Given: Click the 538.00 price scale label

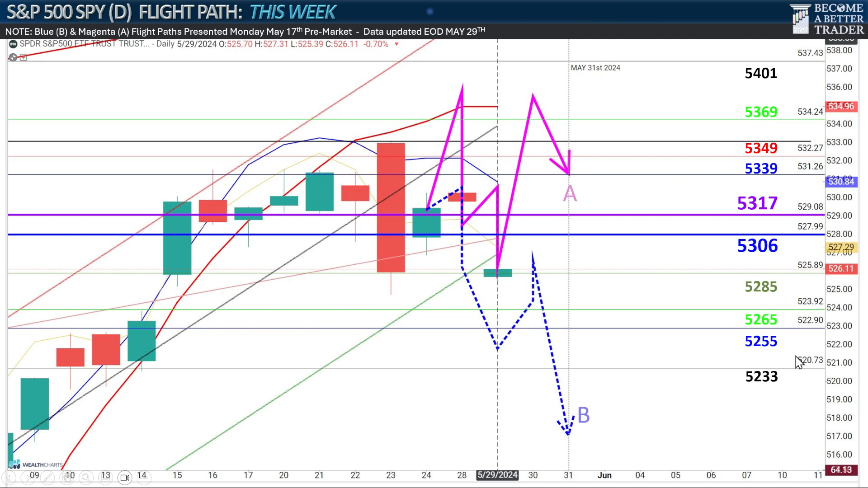Looking at the screenshot, I should 839,50.
